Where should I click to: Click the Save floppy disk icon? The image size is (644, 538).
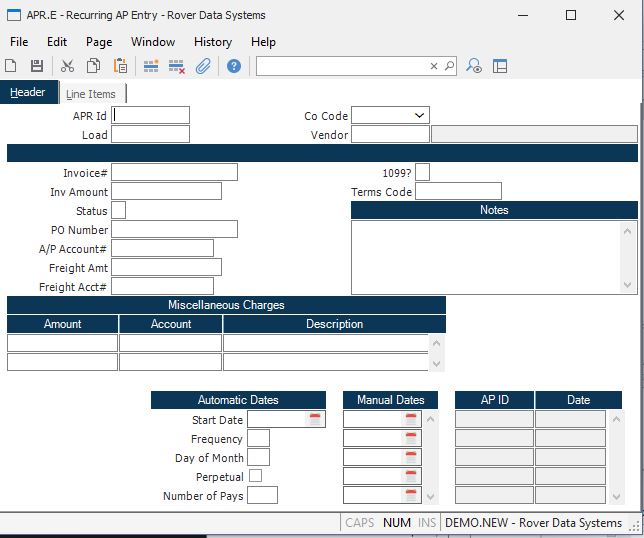coord(37,66)
